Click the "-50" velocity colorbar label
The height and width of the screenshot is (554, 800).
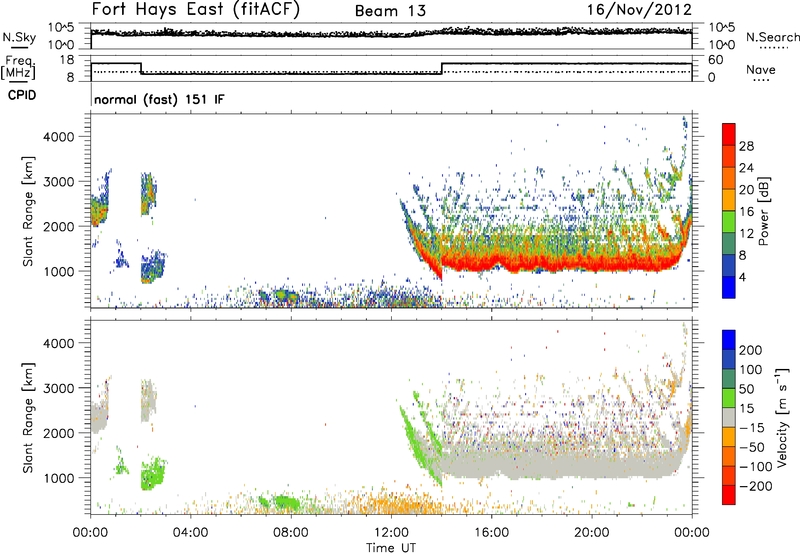point(752,447)
